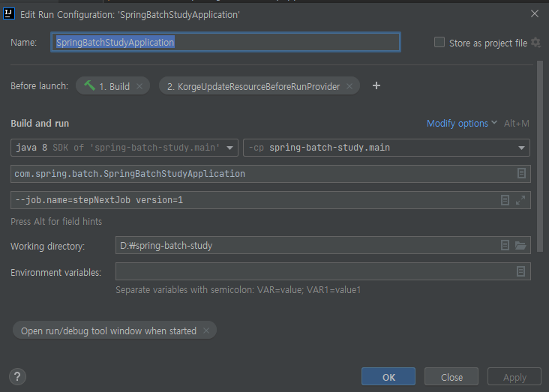Expand the Modify options menu
Image resolution: width=549 pixels, height=392 pixels.
point(462,123)
